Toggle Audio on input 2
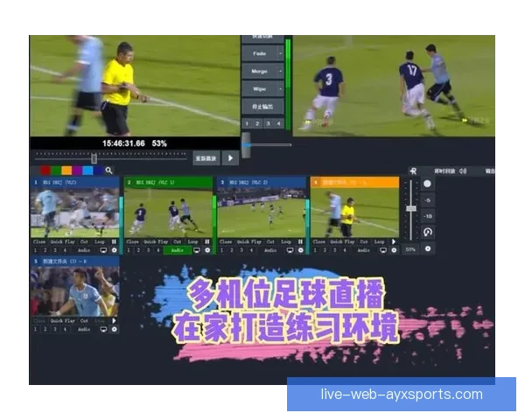 [177, 250]
